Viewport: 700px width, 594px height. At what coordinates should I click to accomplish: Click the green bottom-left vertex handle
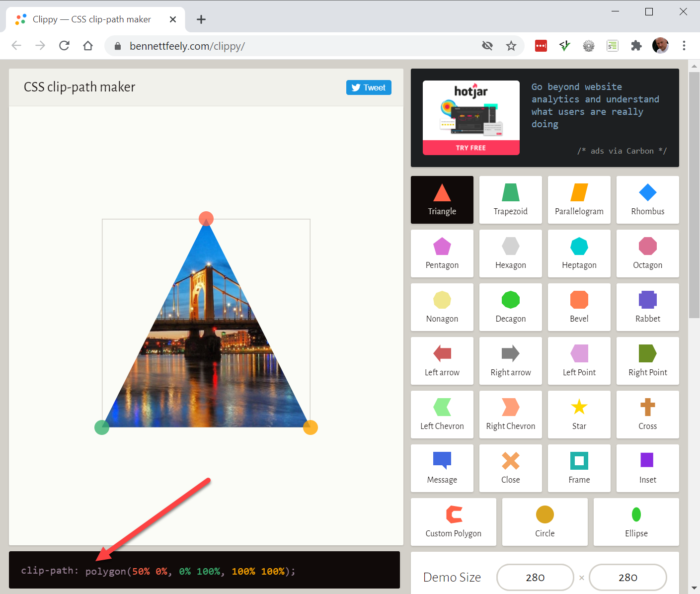point(102,427)
